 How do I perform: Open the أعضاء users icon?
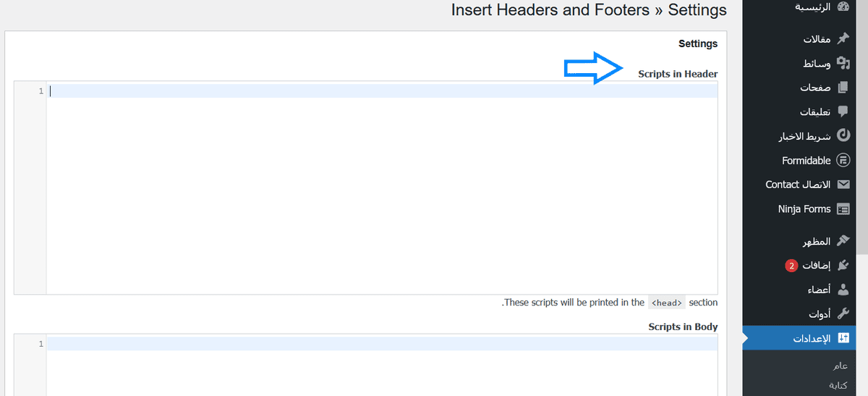843,290
